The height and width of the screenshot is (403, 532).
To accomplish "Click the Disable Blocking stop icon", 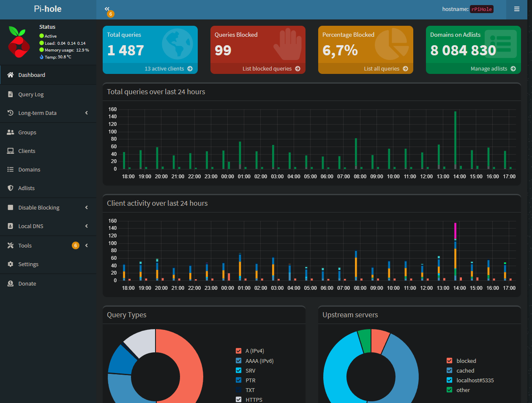I will coord(11,207).
